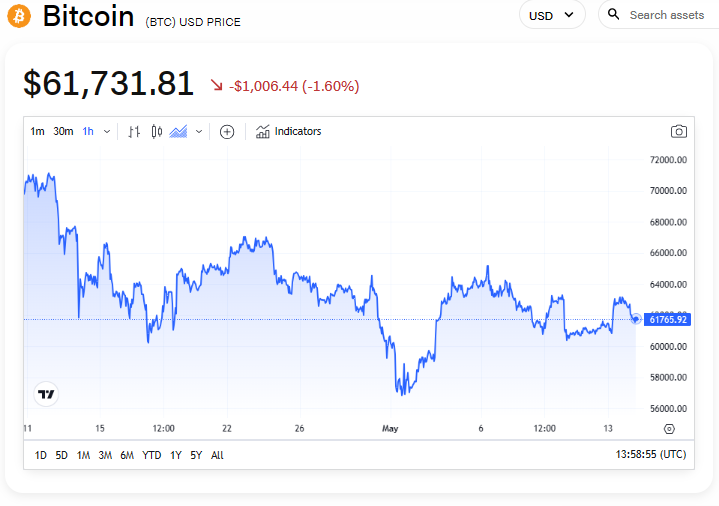The width and height of the screenshot is (719, 506).
Task: Expand the chart style dropdown arrow
Action: click(199, 131)
